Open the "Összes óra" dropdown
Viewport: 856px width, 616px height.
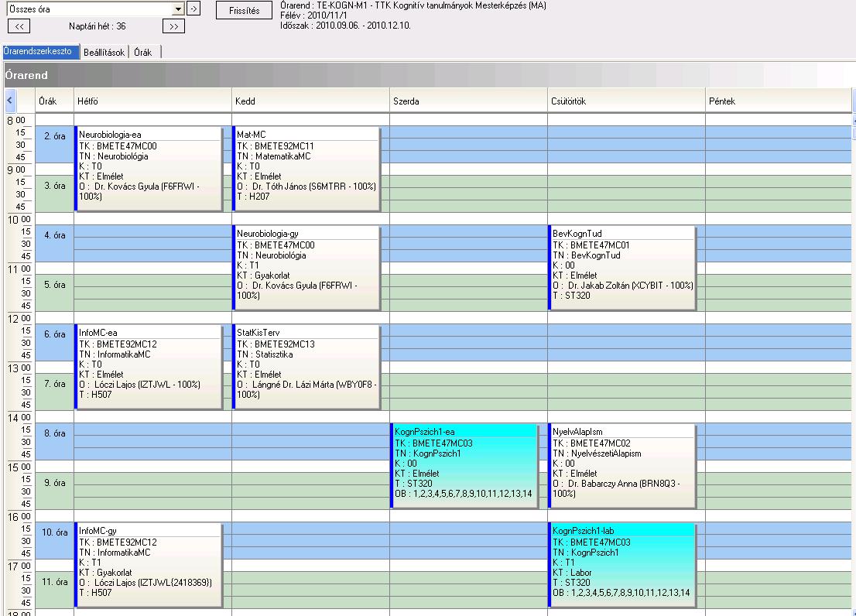pyautogui.click(x=178, y=9)
